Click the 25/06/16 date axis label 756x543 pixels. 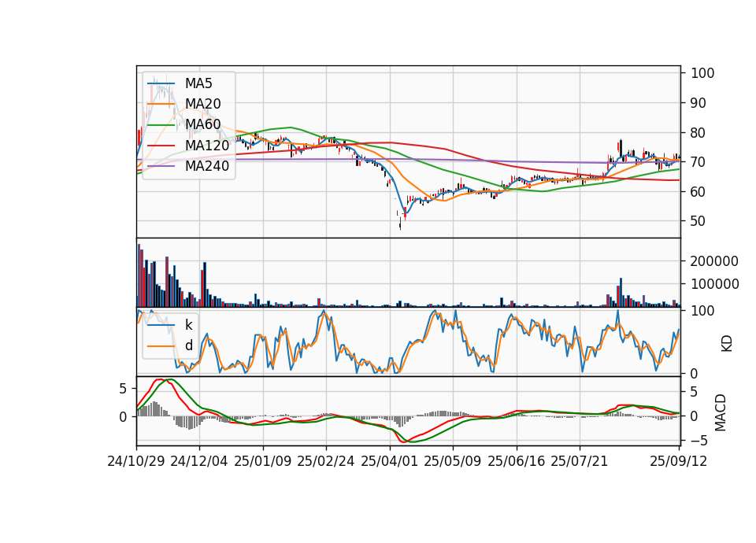pos(517,461)
